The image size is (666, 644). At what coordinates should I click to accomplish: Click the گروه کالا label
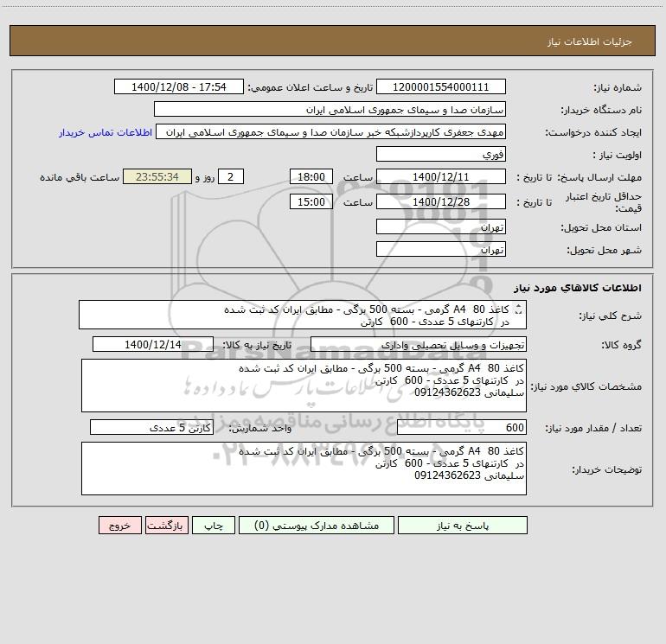click(x=621, y=345)
